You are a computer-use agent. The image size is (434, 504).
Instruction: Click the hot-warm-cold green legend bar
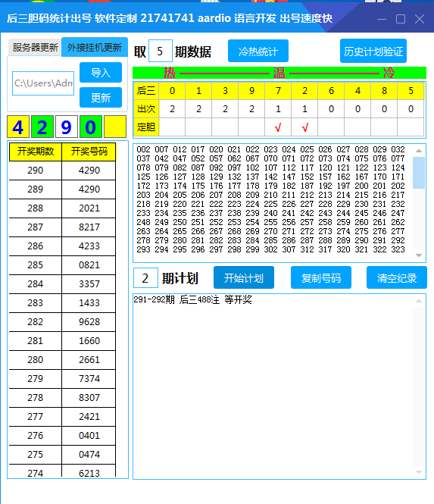pos(279,73)
